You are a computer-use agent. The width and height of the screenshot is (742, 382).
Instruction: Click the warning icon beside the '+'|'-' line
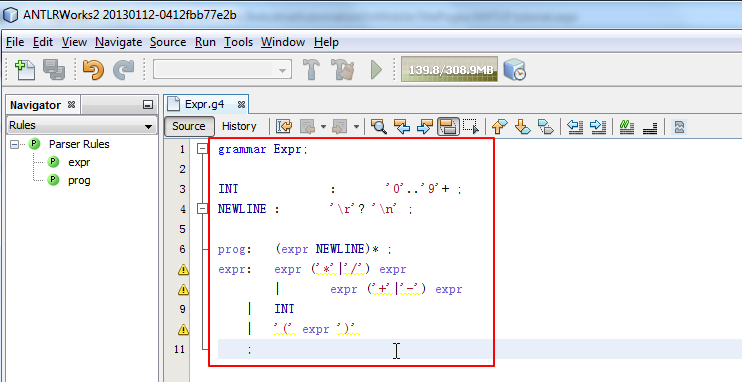183,290
